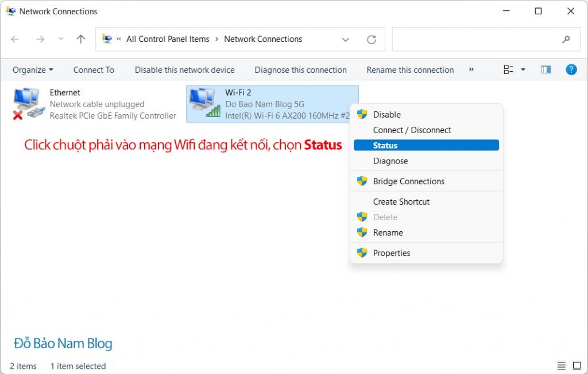
Task: Go back with the back arrow
Action: point(15,39)
